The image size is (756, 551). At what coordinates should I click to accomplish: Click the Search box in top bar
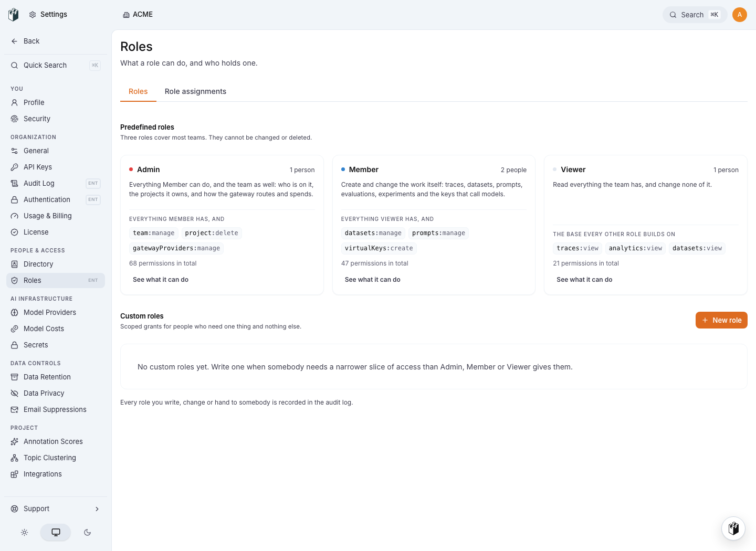click(x=695, y=15)
